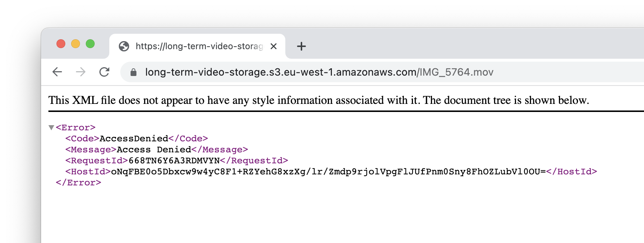
Task: Close the long-term-video-storage tab
Action: pos(274,46)
